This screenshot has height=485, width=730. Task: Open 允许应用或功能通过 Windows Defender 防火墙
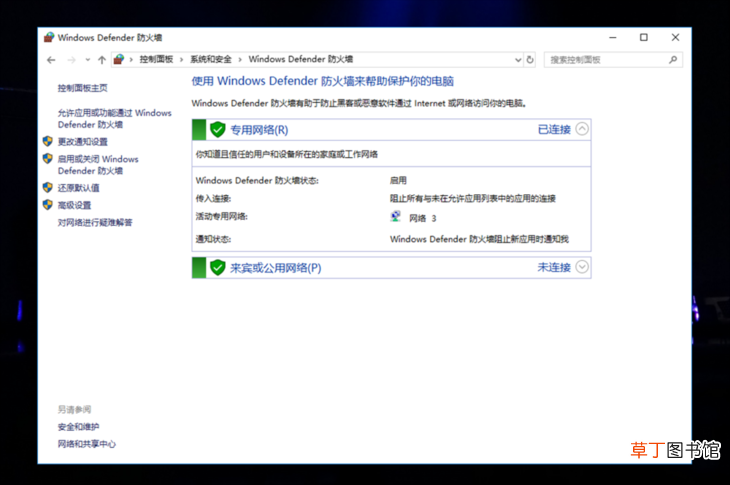pyautogui.click(x=115, y=119)
